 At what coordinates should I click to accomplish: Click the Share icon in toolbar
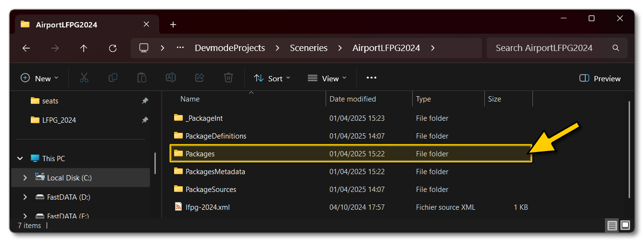(200, 78)
